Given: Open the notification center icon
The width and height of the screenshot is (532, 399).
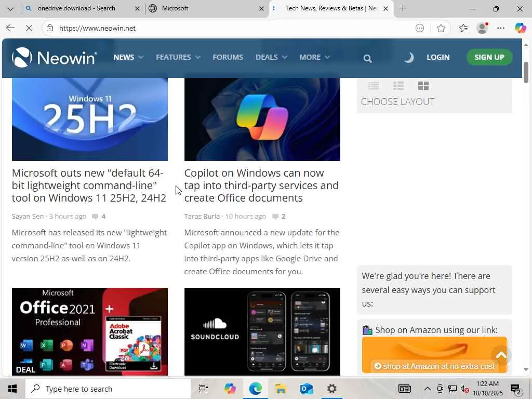Looking at the screenshot, I should click(x=516, y=389).
